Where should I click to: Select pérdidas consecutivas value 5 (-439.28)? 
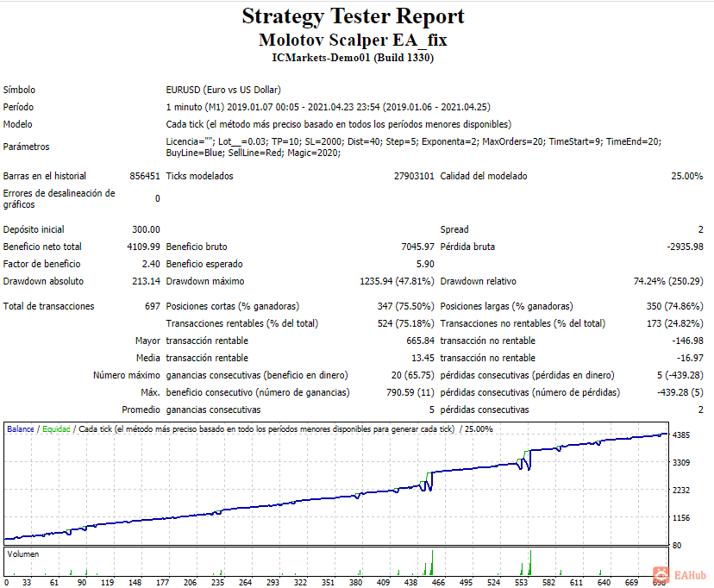pyautogui.click(x=680, y=375)
